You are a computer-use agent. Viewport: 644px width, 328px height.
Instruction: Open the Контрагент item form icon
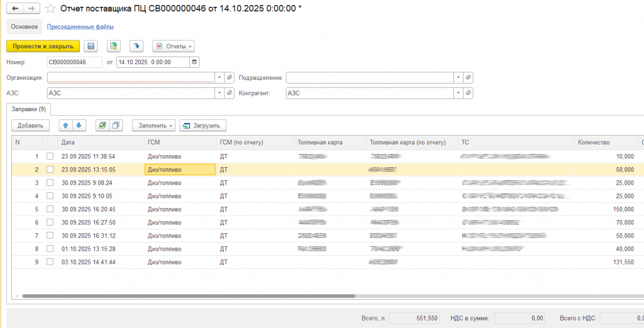[468, 93]
